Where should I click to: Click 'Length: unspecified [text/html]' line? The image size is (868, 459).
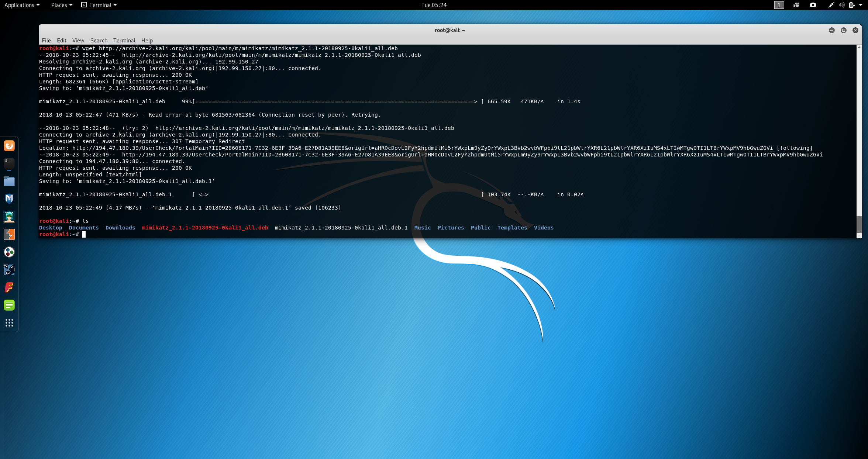click(90, 175)
